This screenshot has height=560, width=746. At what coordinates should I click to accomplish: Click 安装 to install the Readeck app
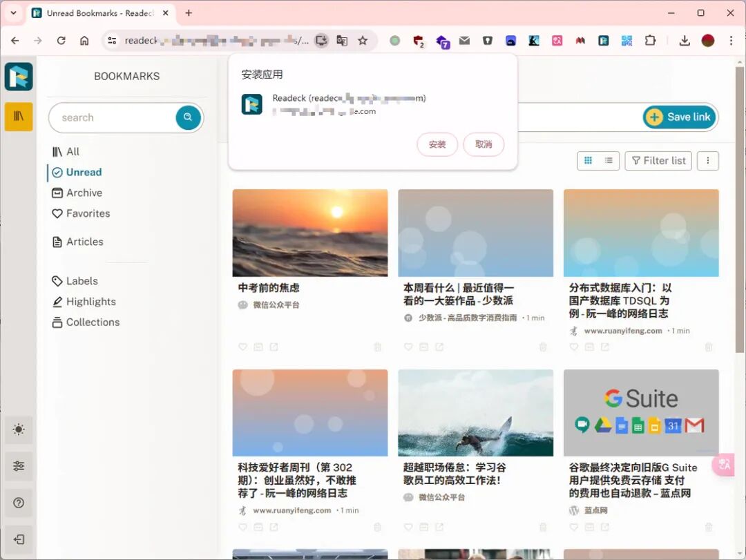(x=437, y=144)
